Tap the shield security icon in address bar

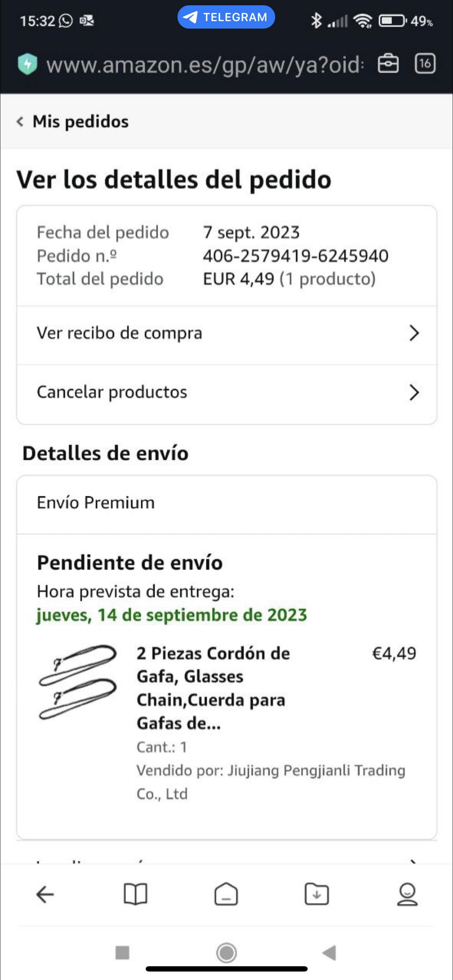pyautogui.click(x=28, y=64)
